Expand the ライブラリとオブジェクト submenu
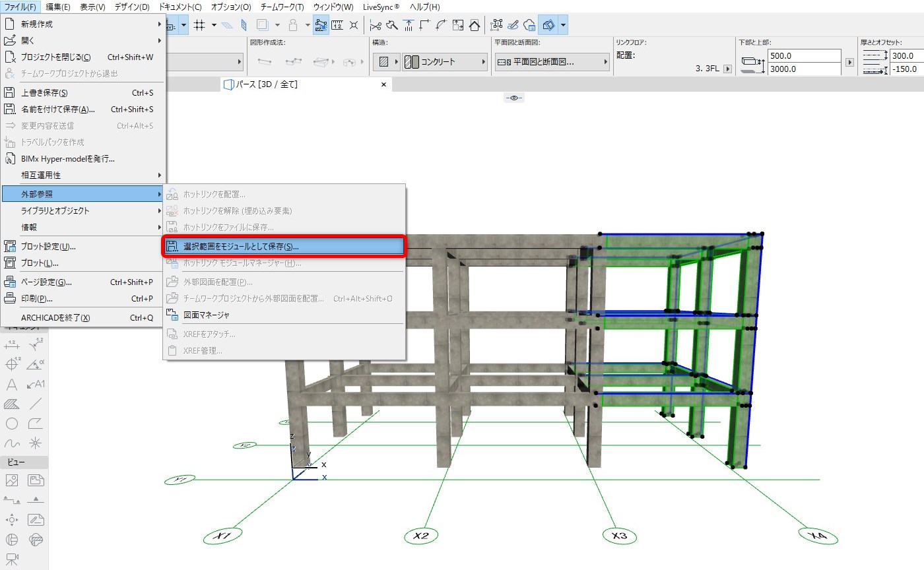 82,210
